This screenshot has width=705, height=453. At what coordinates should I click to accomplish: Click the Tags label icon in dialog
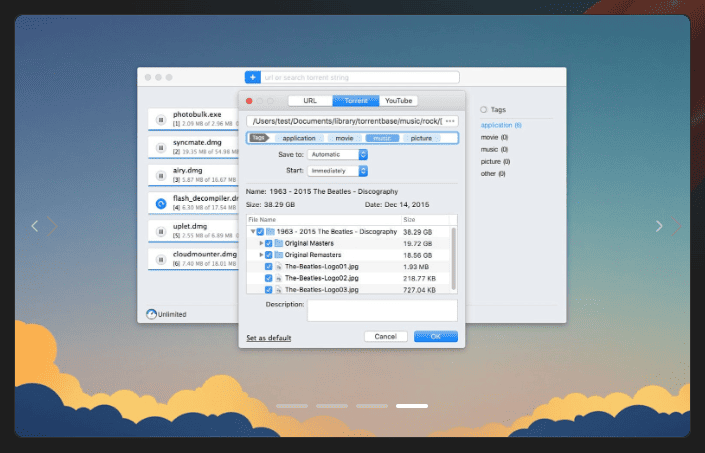click(259, 138)
